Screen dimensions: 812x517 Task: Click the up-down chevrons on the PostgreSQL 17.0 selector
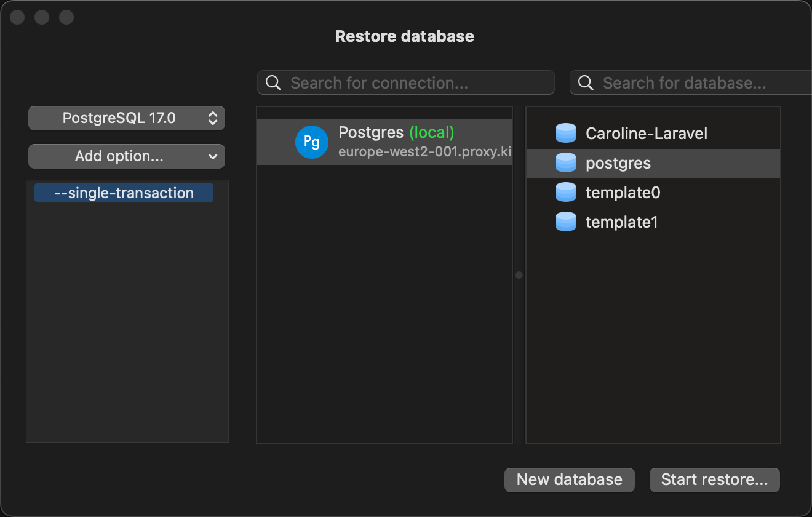click(x=213, y=118)
